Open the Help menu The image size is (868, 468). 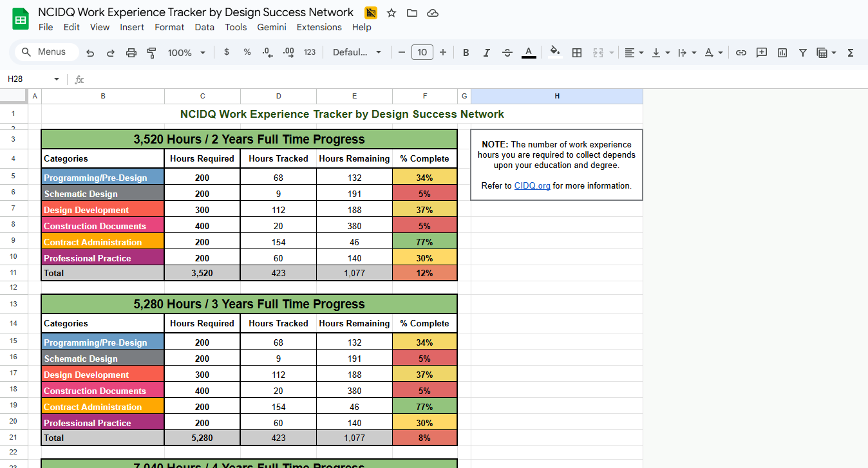tap(361, 27)
